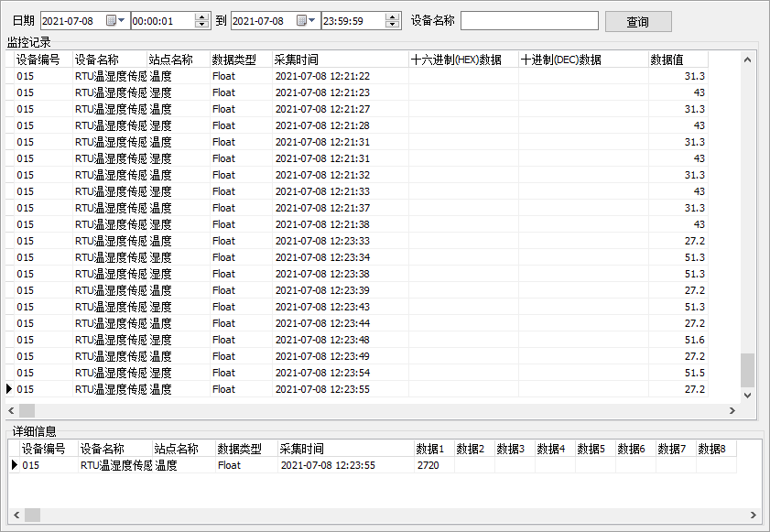Image resolution: width=770 pixels, height=532 pixels.
Task: Click right arrow of details horizontal scrollbar
Action: click(x=754, y=515)
